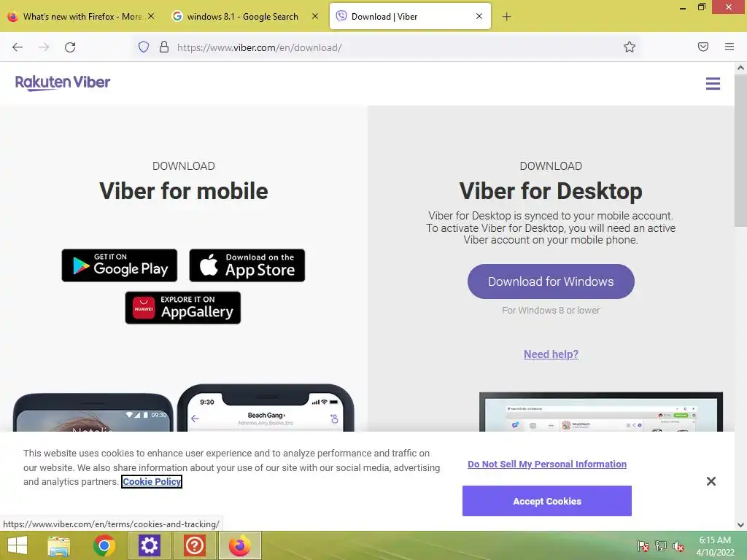Open Action Center flag tray icon

click(x=643, y=545)
